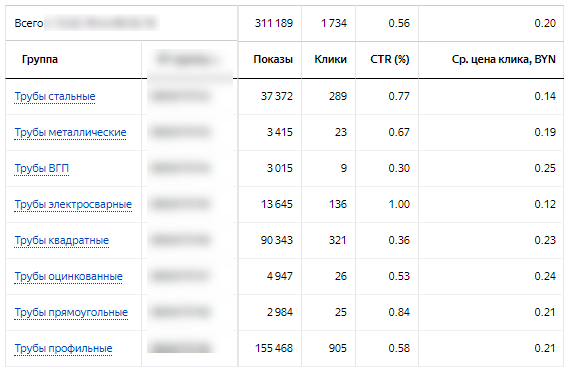Click the Показы column header
The image size is (571, 372).
pyautogui.click(x=273, y=59)
